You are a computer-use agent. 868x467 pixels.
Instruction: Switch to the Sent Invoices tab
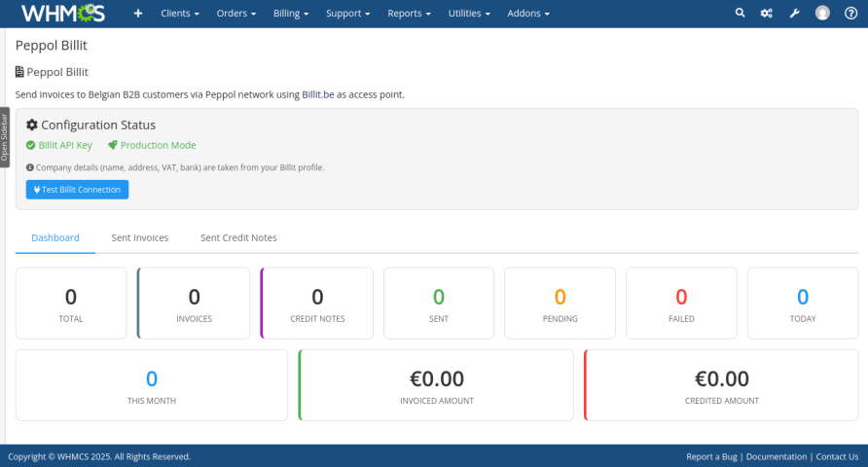pyautogui.click(x=140, y=237)
